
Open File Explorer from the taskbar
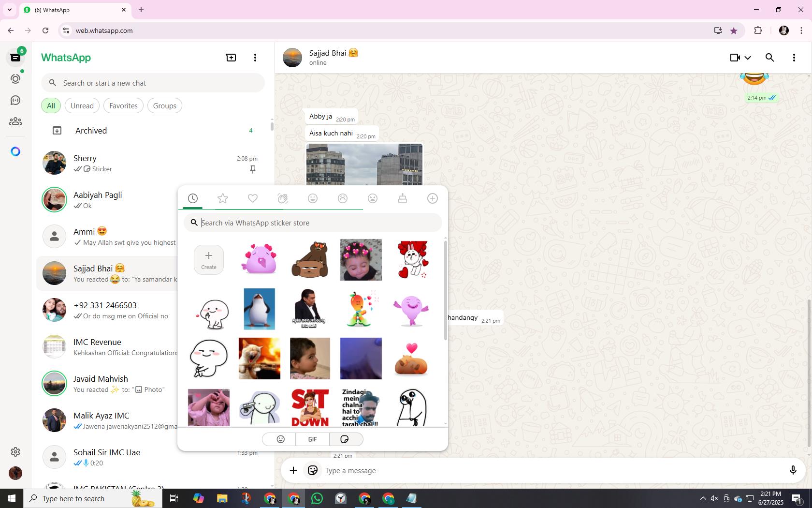coord(222,498)
